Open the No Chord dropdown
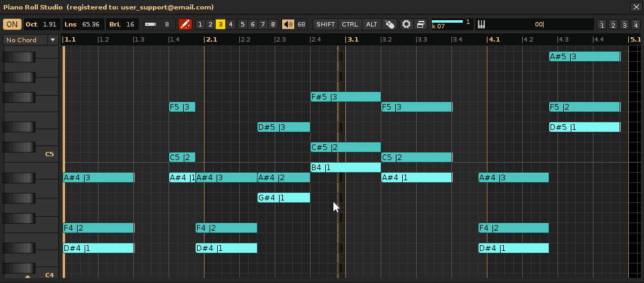The width and height of the screenshot is (644, 283). pyautogui.click(x=30, y=40)
